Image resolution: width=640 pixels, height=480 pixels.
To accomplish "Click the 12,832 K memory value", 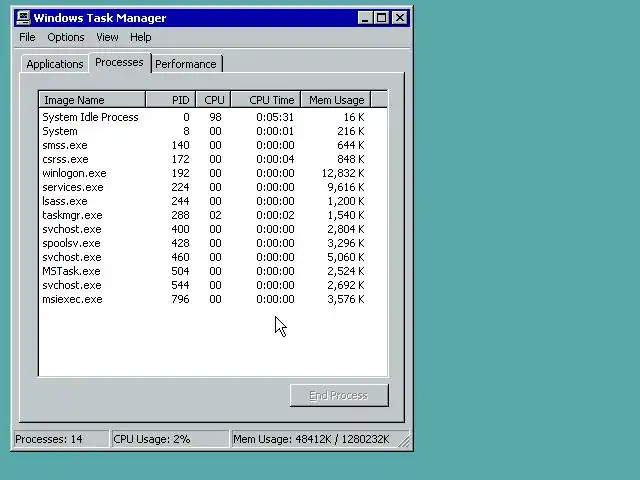I will coord(343,173).
